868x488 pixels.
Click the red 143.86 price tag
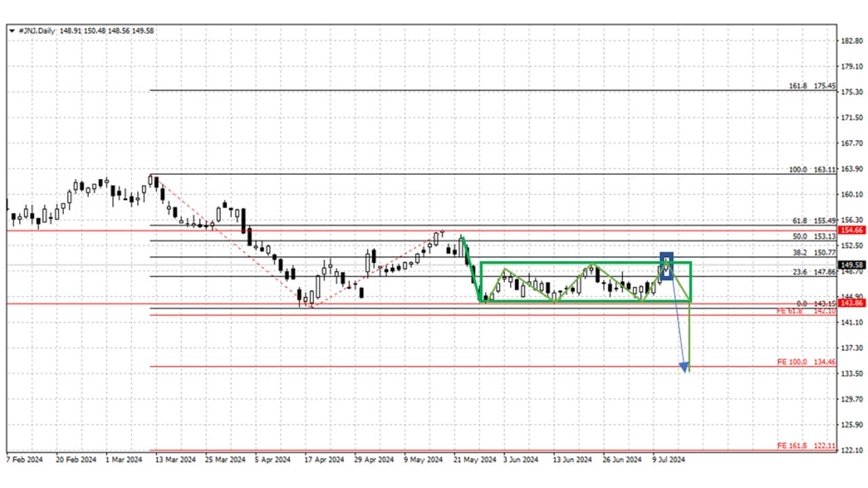[850, 304]
